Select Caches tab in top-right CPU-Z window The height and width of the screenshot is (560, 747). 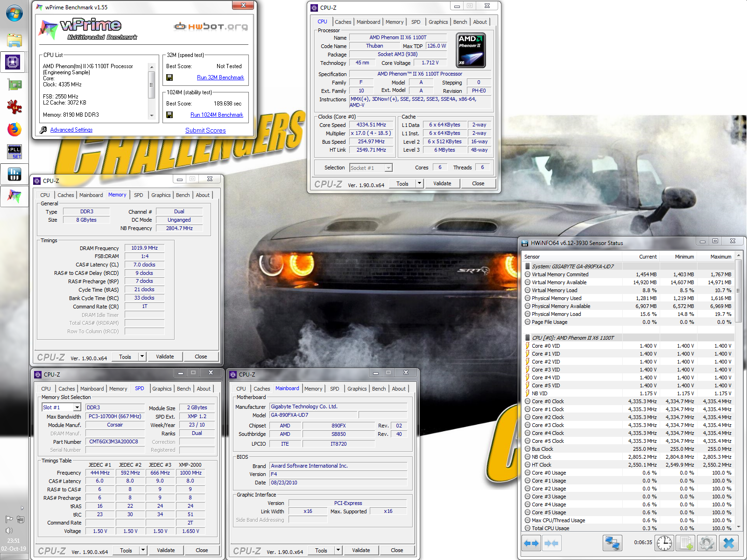pyautogui.click(x=343, y=22)
